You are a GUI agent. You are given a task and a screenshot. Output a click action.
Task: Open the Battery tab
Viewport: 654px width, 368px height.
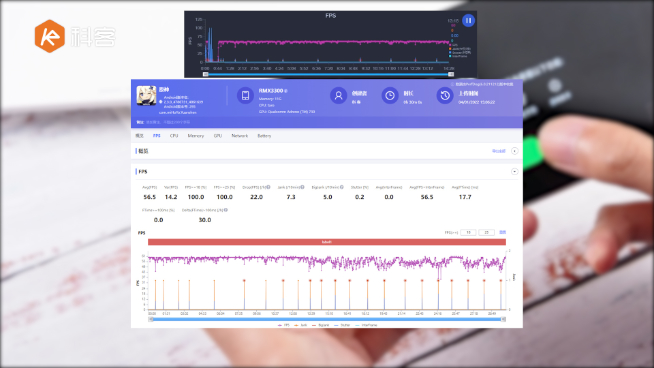pos(264,136)
